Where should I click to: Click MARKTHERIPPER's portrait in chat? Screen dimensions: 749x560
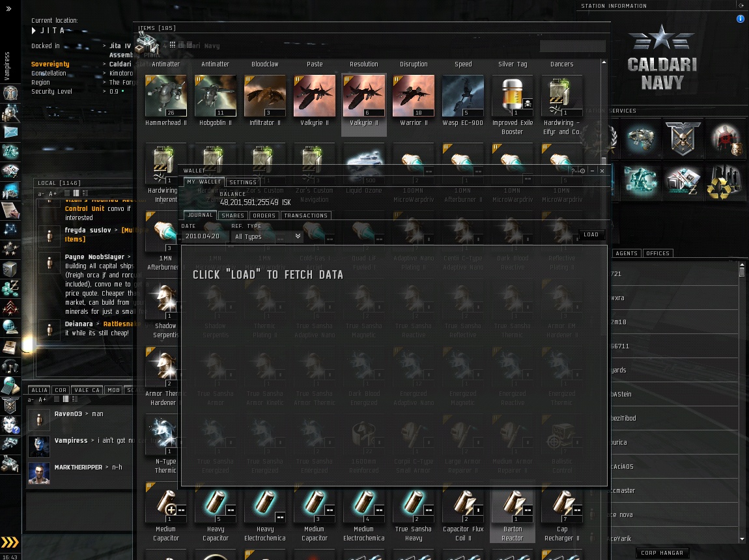[x=38, y=473]
